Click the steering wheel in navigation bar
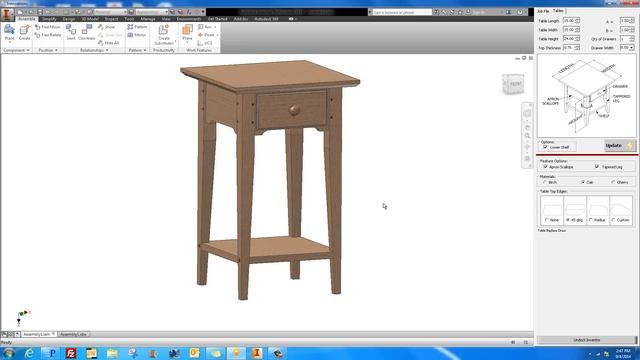 [x=527, y=113]
